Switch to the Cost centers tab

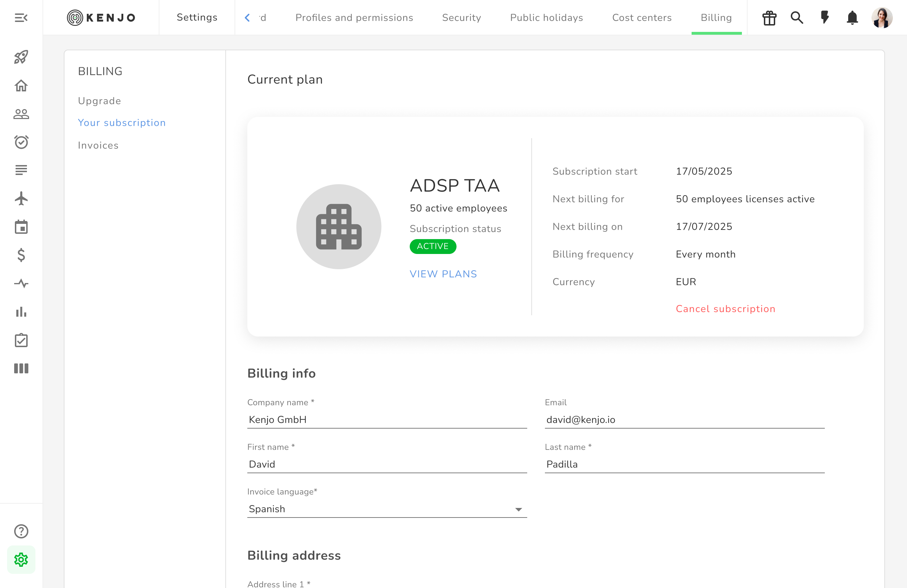coord(642,17)
